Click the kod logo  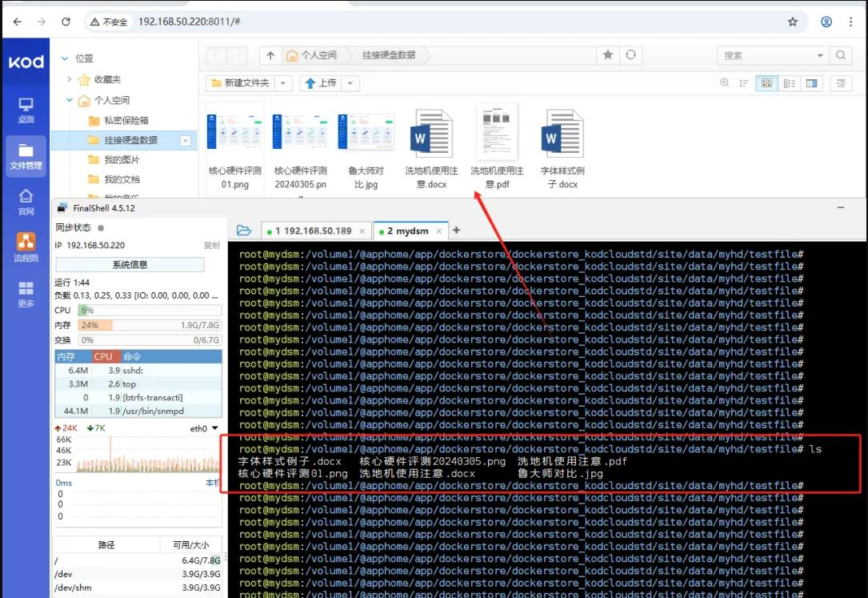coord(26,62)
